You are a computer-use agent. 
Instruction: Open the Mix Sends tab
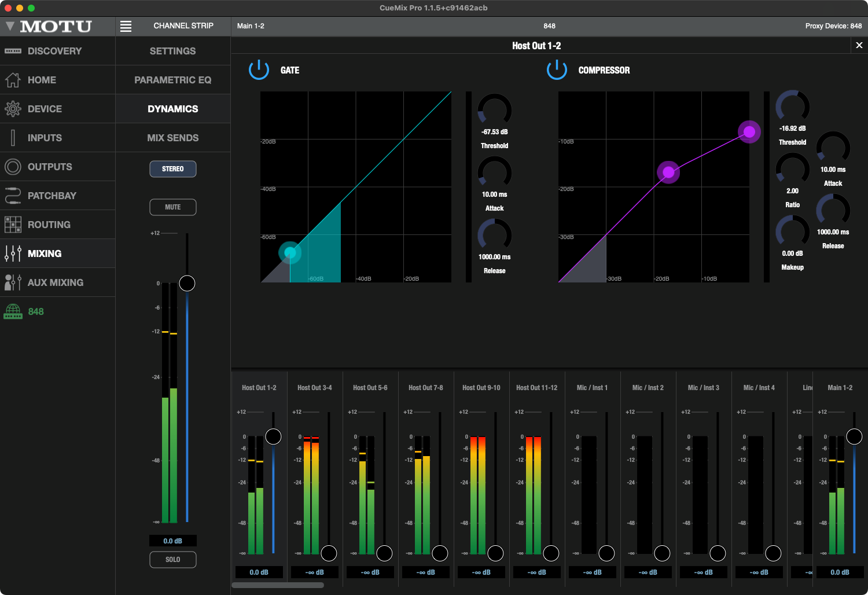tap(173, 138)
